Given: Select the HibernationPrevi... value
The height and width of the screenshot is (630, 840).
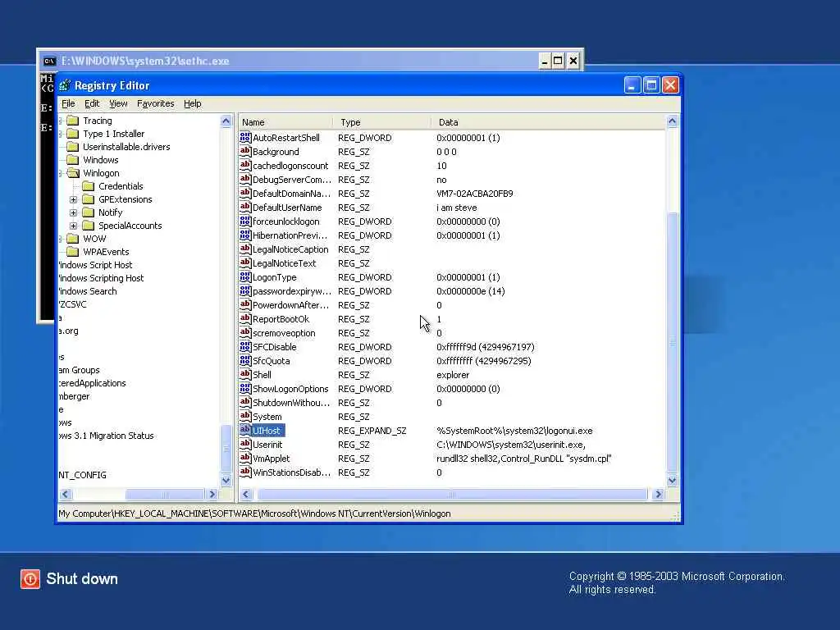Looking at the screenshot, I should pos(290,235).
